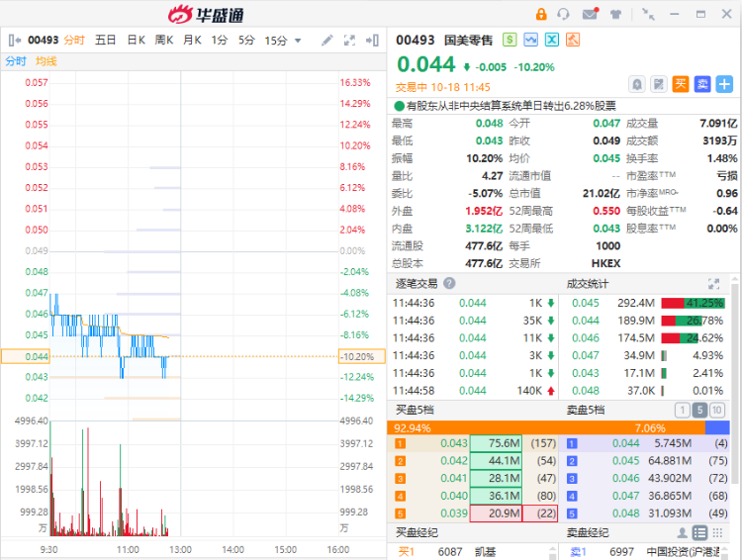Click shareholder transfer news headline

(511, 106)
